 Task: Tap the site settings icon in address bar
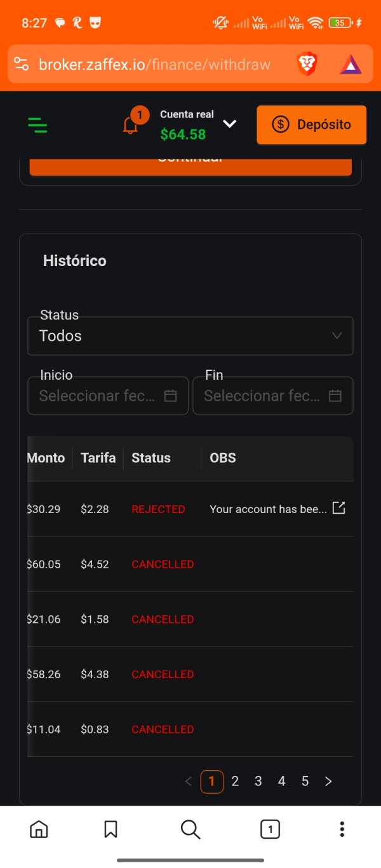(x=21, y=64)
